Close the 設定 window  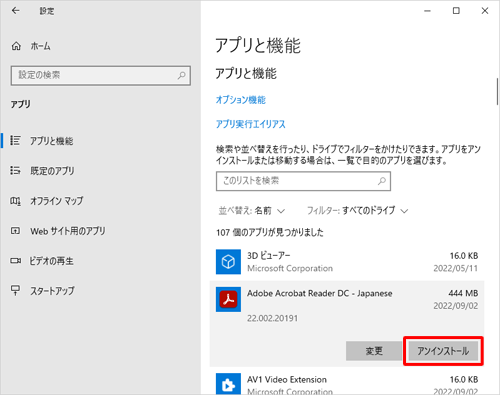(x=485, y=11)
